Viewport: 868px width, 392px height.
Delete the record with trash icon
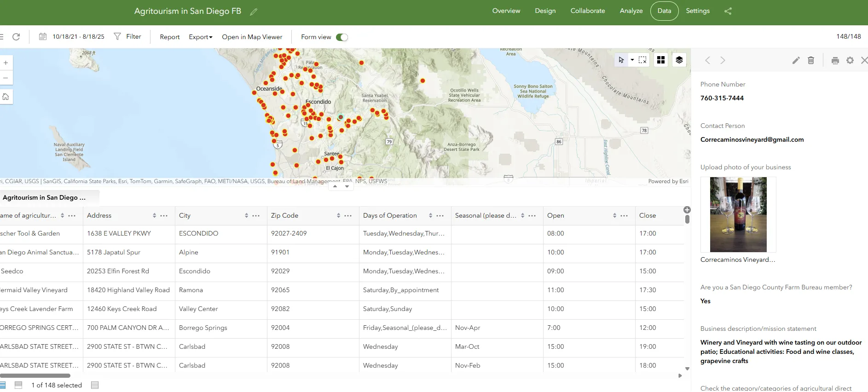tap(811, 60)
